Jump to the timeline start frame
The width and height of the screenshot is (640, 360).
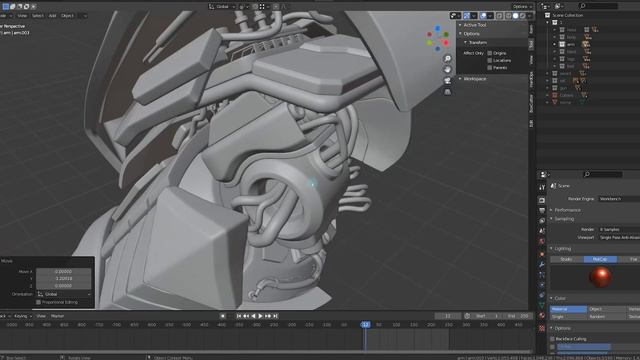239,316
